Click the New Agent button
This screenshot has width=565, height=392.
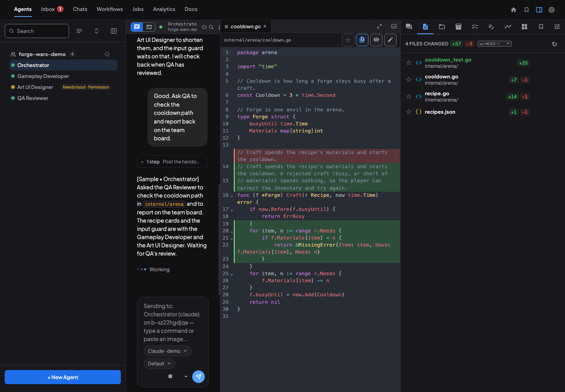pyautogui.click(x=63, y=377)
